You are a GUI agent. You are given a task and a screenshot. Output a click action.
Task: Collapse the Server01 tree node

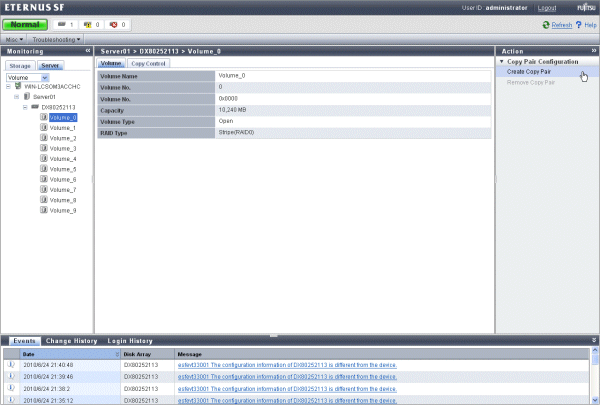tap(16, 97)
